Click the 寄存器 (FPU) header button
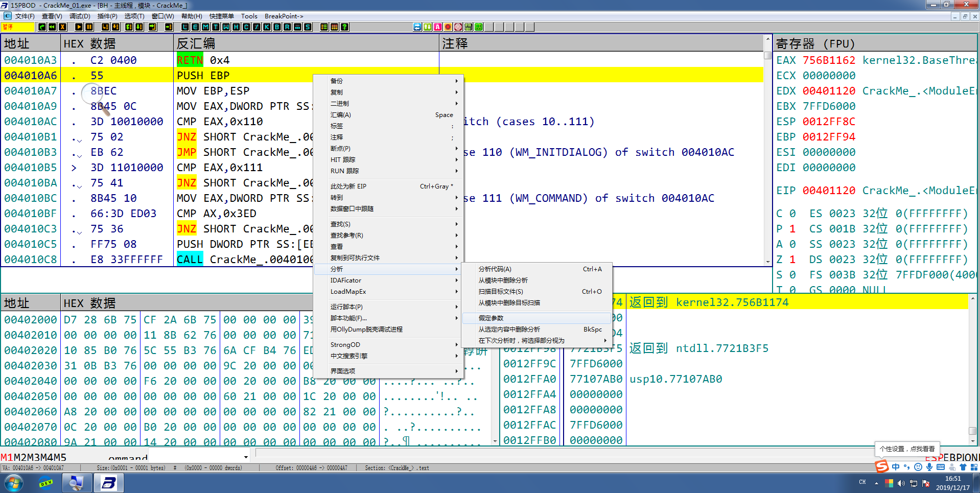This screenshot has height=493, width=980. coord(875,44)
